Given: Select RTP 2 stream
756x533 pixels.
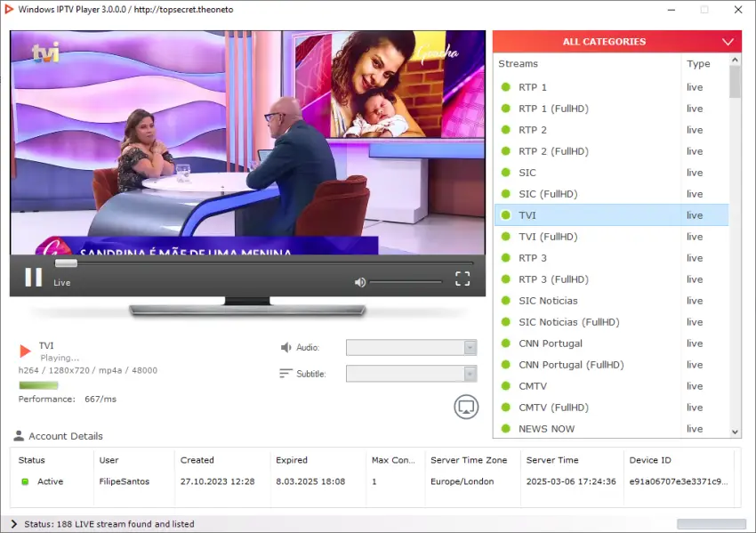Looking at the screenshot, I should click(x=611, y=130).
